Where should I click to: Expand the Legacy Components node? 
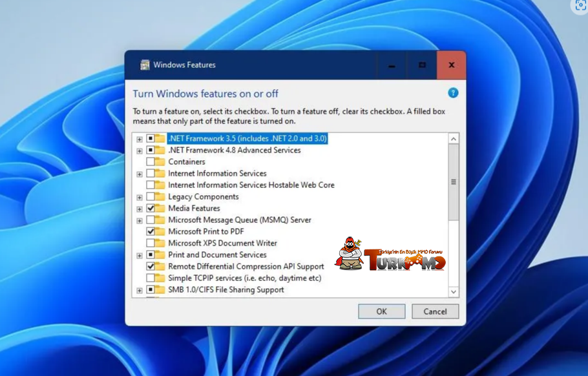tap(140, 197)
